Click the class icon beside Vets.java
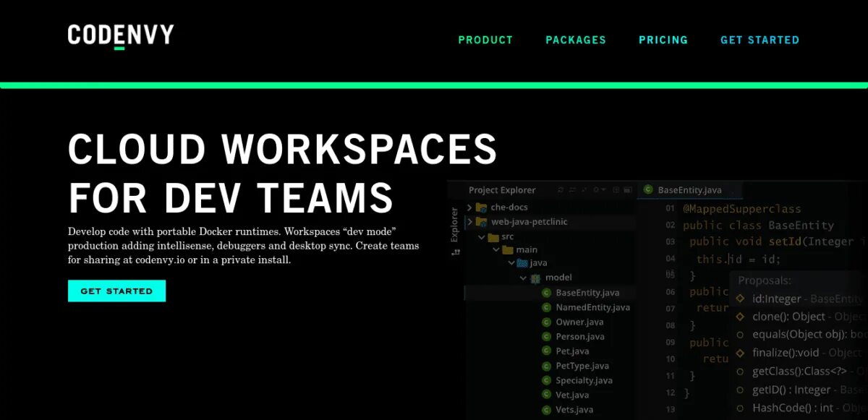Image resolution: width=868 pixels, height=420 pixels. point(548,410)
